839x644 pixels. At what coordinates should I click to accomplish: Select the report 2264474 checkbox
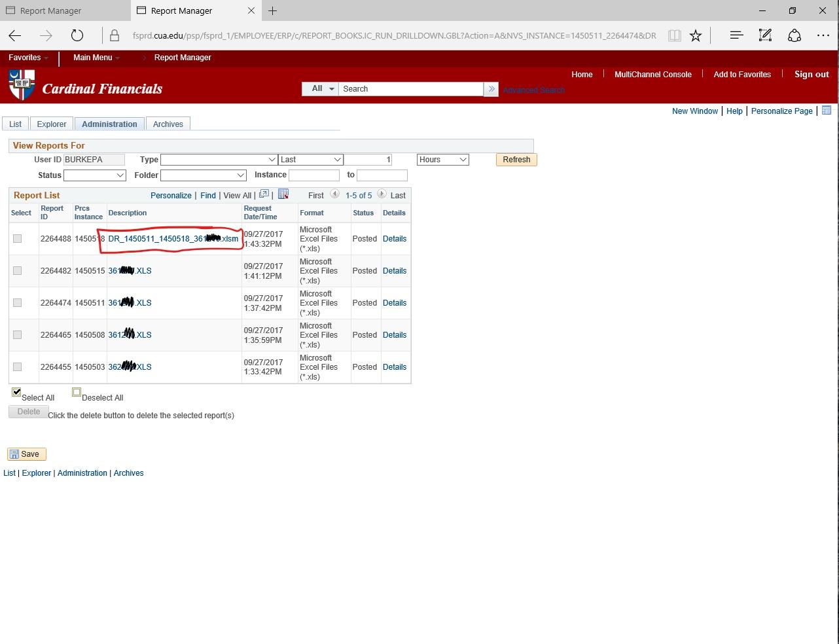[18, 303]
